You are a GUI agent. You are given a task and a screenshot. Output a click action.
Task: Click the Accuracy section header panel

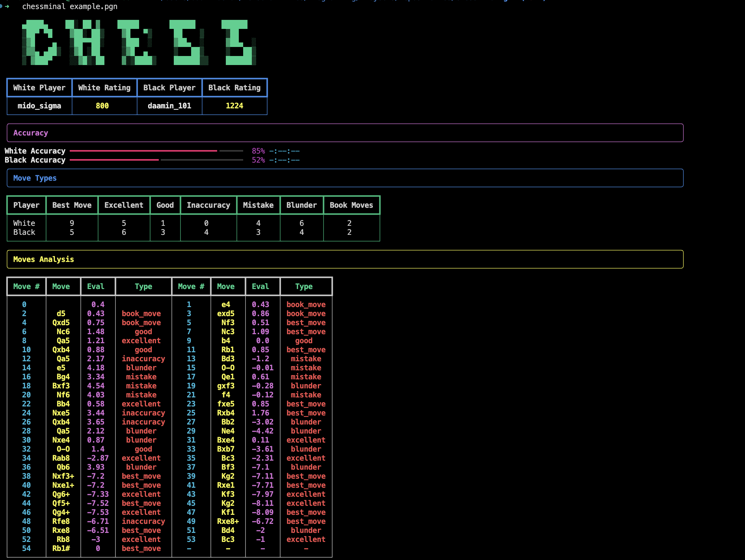345,133
